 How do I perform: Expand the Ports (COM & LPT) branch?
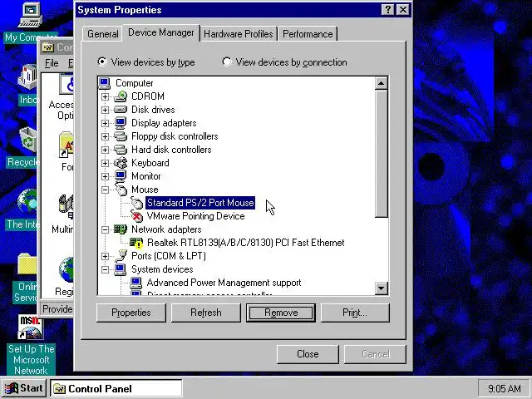[x=106, y=256]
